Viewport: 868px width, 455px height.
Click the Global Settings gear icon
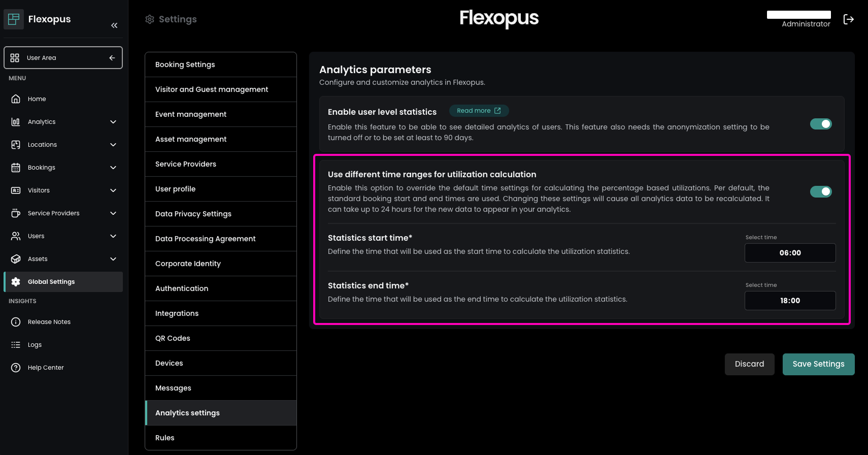coord(16,282)
